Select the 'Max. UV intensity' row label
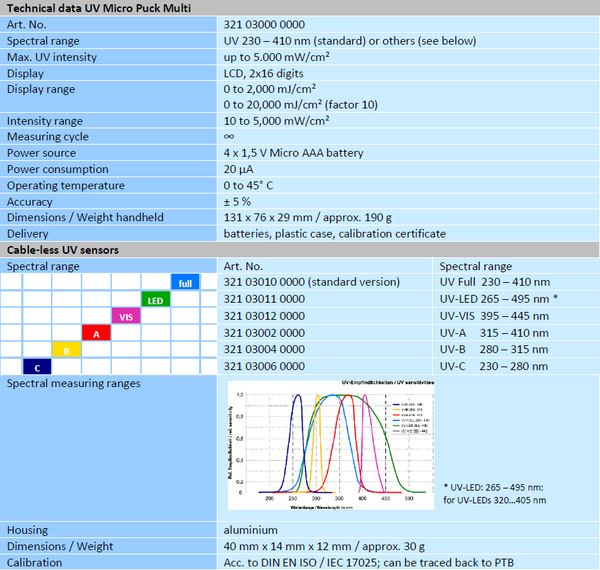This screenshot has width=600, height=570. (x=52, y=57)
